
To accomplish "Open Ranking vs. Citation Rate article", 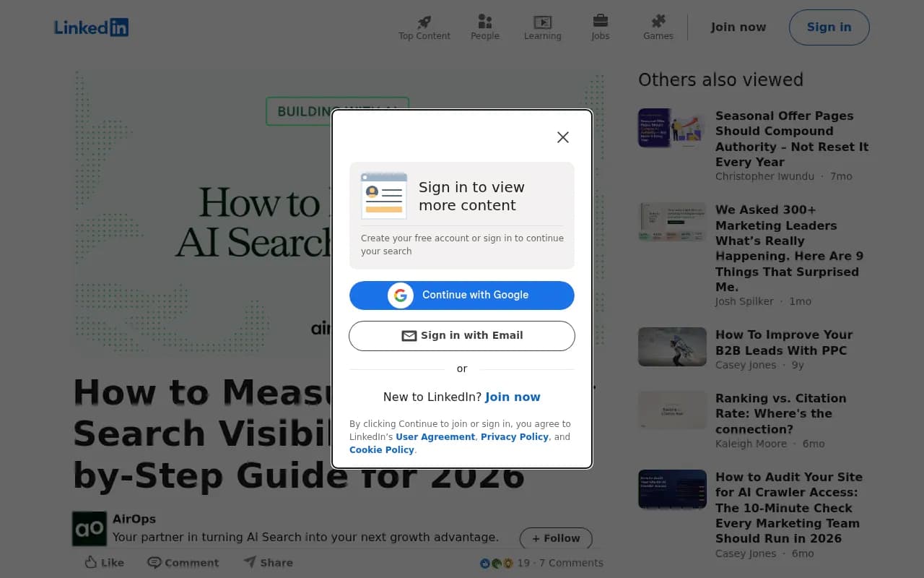I will [x=780, y=413].
